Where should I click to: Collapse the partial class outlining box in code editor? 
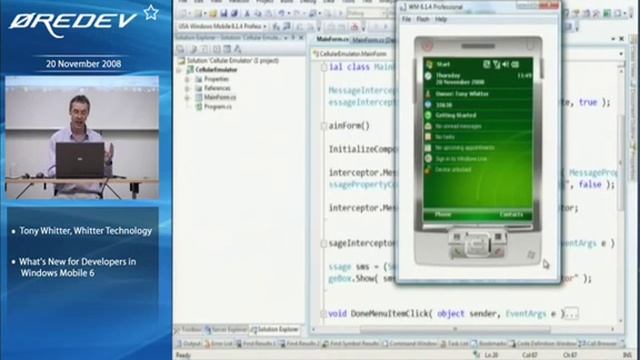tap(324, 67)
